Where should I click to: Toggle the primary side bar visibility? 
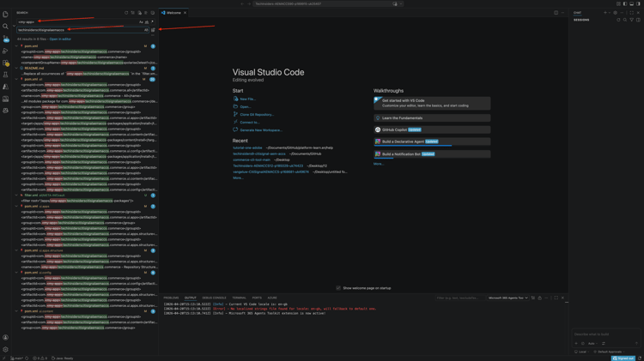click(625, 3)
